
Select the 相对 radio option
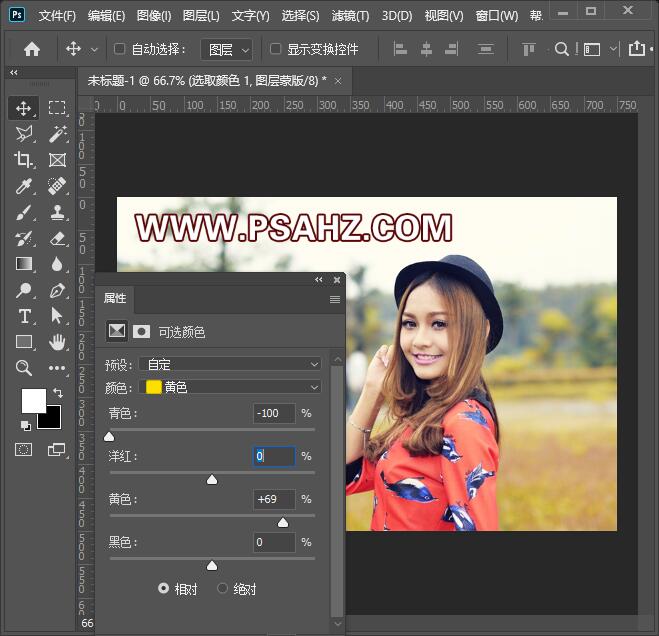(163, 588)
